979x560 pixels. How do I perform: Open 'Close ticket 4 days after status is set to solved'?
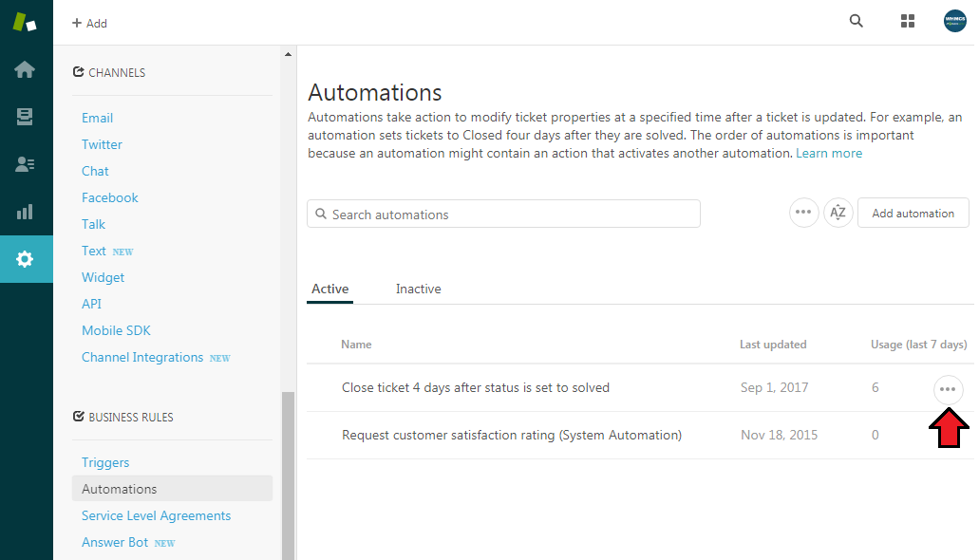[475, 387]
